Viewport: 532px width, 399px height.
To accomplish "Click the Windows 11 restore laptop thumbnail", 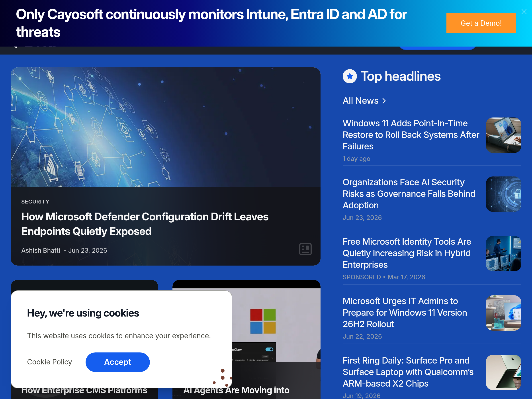I will tap(503, 135).
